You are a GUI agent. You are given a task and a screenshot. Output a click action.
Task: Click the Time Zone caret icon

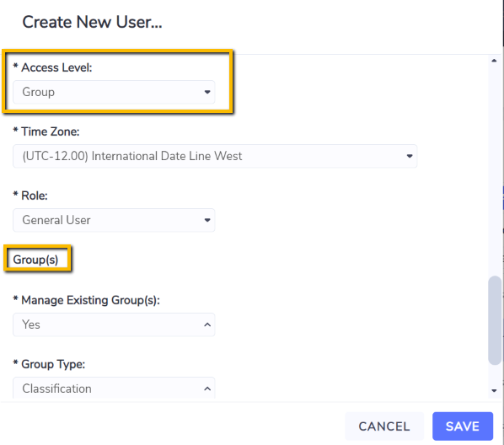coord(410,156)
